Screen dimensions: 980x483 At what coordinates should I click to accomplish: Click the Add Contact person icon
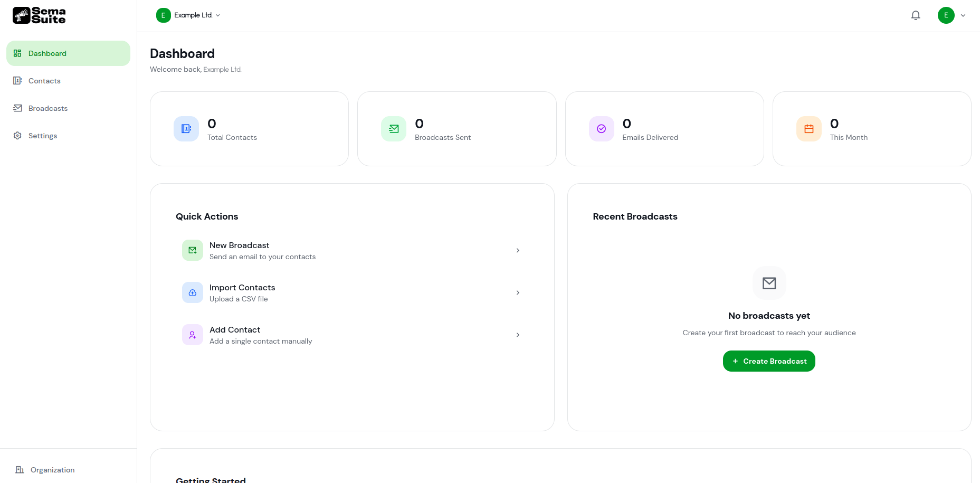click(x=192, y=334)
